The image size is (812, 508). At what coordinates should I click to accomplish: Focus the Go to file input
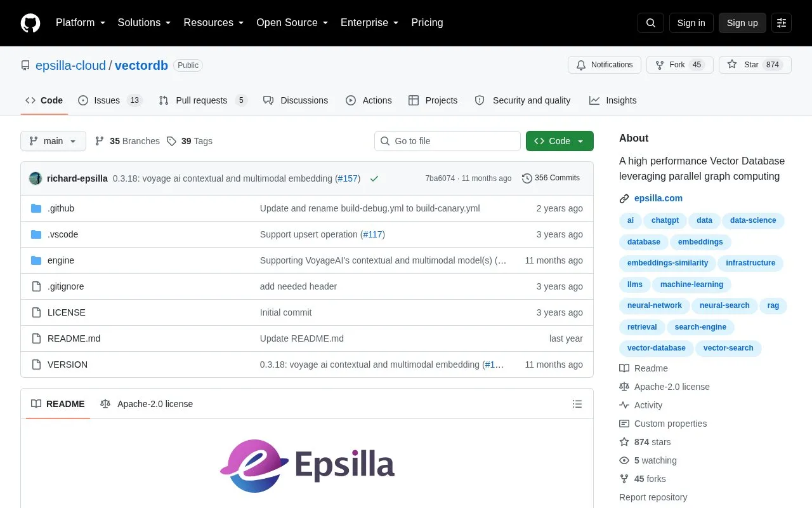[x=447, y=141]
